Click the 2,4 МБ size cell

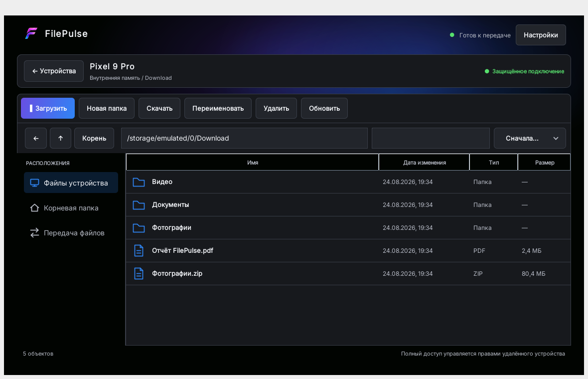click(531, 251)
